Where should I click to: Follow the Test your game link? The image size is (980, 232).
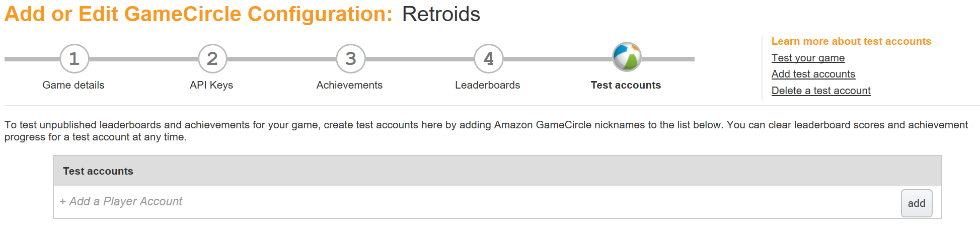808,58
